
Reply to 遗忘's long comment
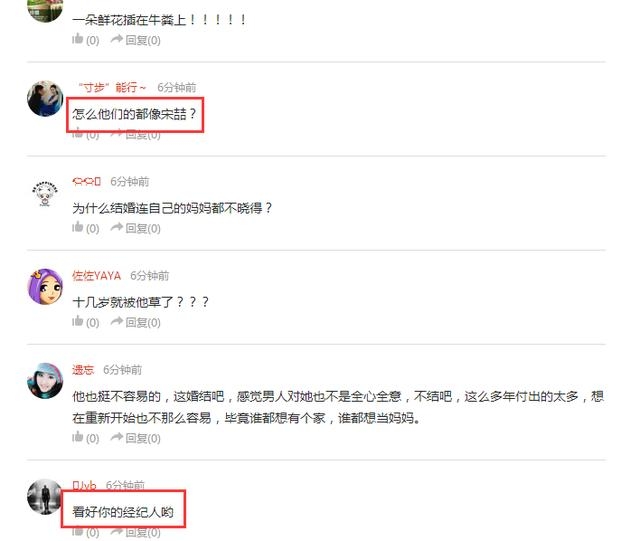(x=136, y=438)
